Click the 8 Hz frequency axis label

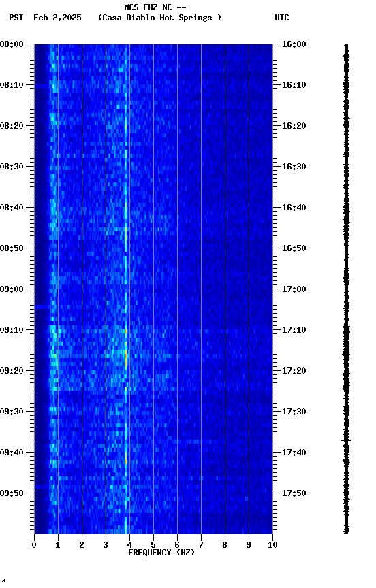[x=225, y=545]
